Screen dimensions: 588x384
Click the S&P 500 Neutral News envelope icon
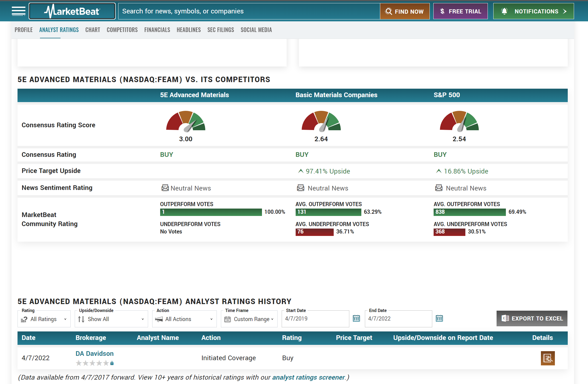[x=439, y=188]
